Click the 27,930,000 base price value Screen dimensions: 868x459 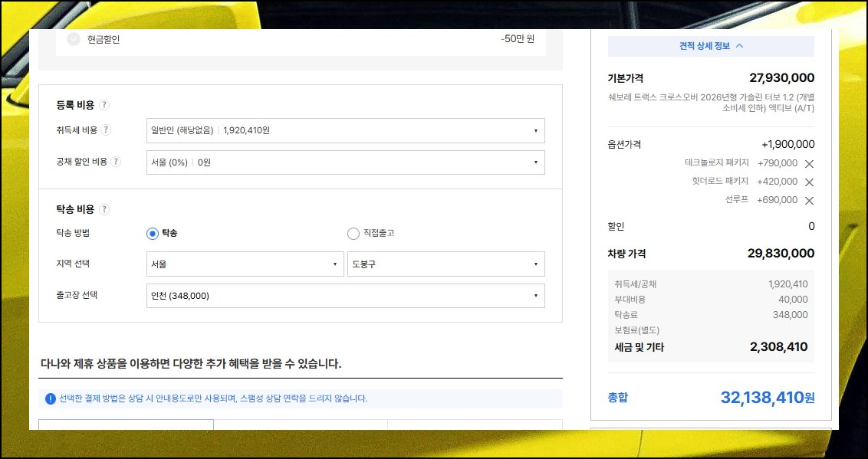tap(781, 78)
